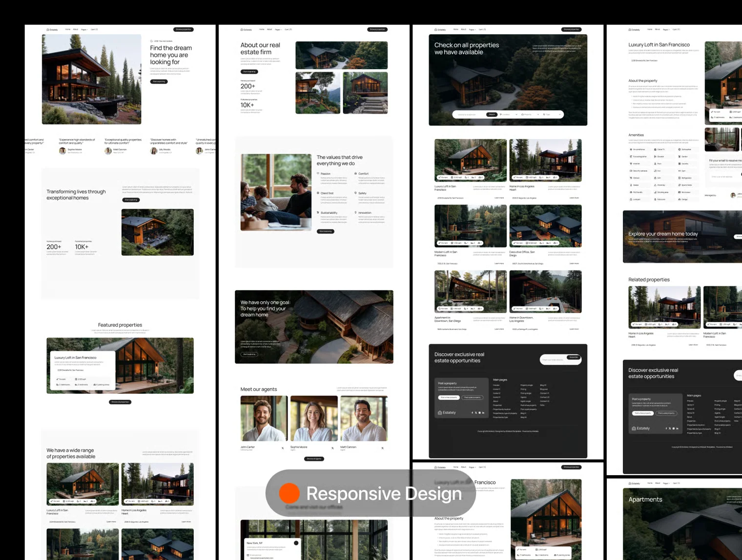Click FAQs link in the Check on all properties page footer
742x560 pixels.
click(x=542, y=405)
